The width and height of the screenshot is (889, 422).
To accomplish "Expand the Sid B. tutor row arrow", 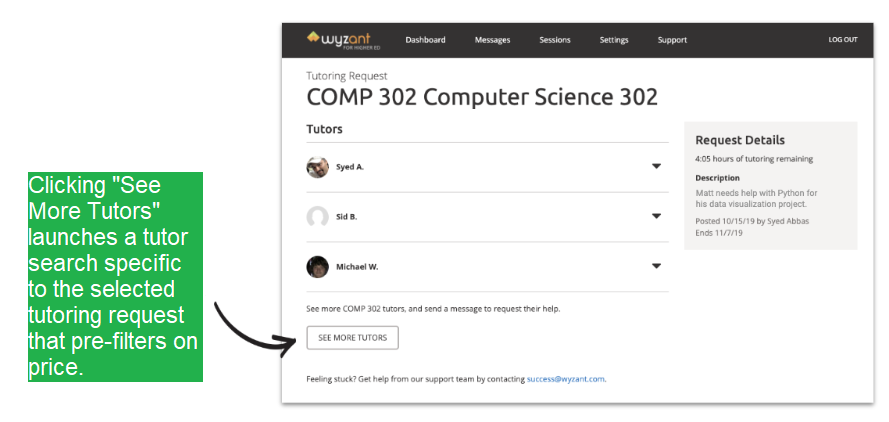I will [x=656, y=216].
